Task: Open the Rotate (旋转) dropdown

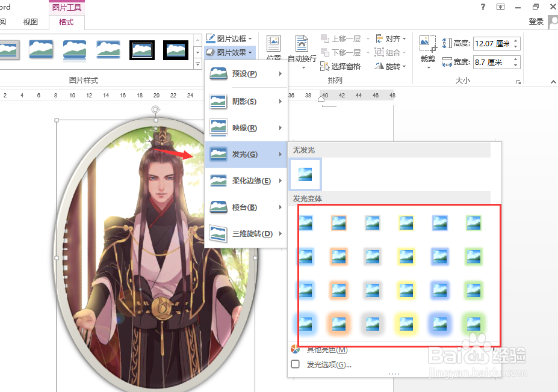Action: (x=391, y=67)
